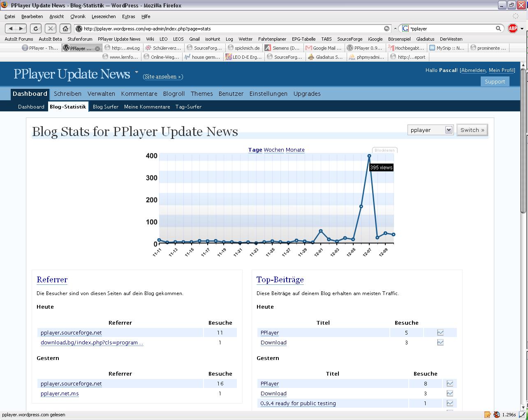Click the 12-07 peak data point
Viewport: 528px width, 420px height.
pyautogui.click(x=369, y=156)
